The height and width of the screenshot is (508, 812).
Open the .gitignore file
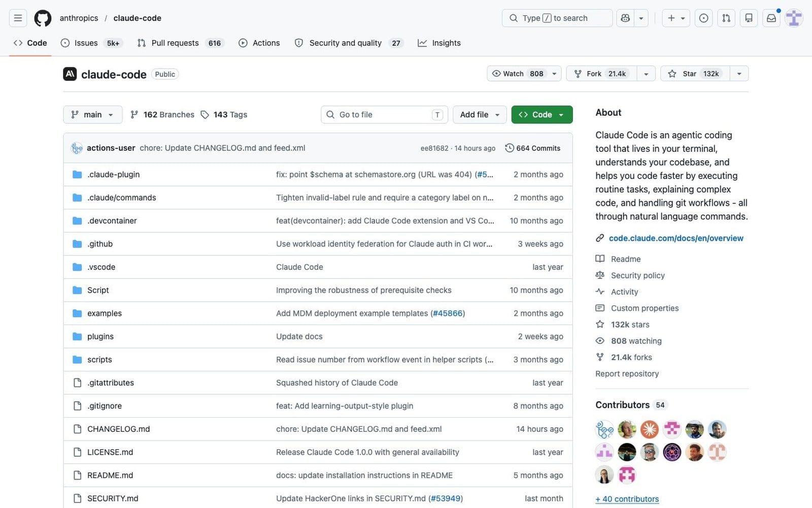[105, 406]
